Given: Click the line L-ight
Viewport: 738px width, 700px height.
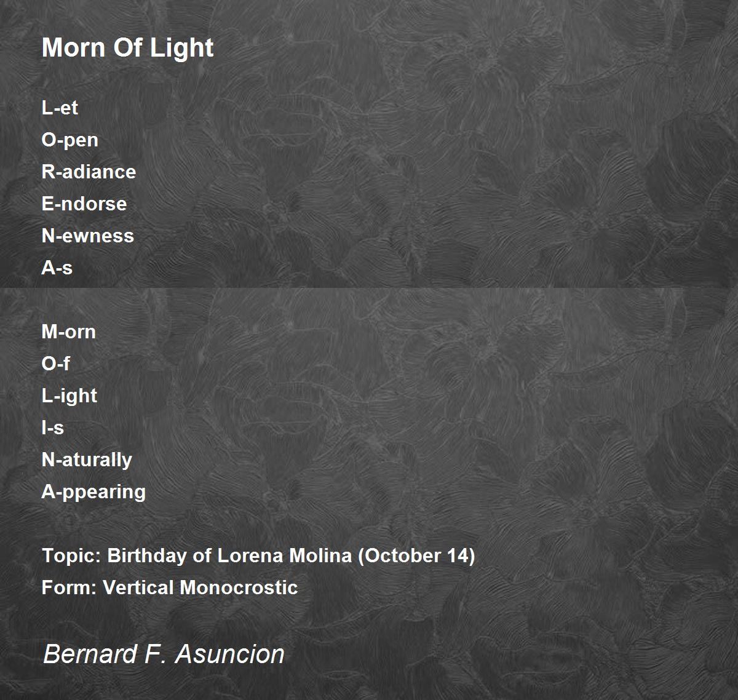Looking at the screenshot, I should pyautogui.click(x=69, y=396).
